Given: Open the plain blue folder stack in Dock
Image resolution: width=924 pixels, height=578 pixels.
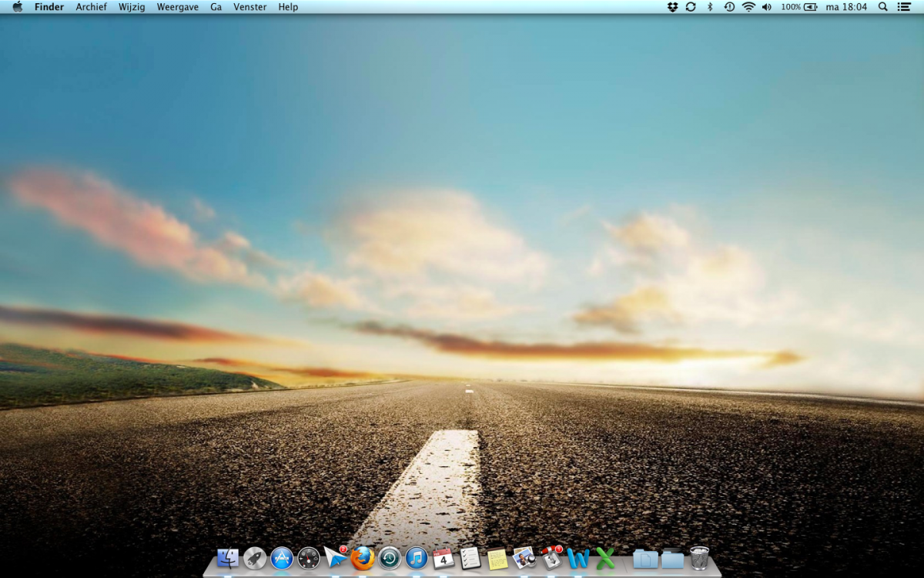Looking at the screenshot, I should 672,559.
